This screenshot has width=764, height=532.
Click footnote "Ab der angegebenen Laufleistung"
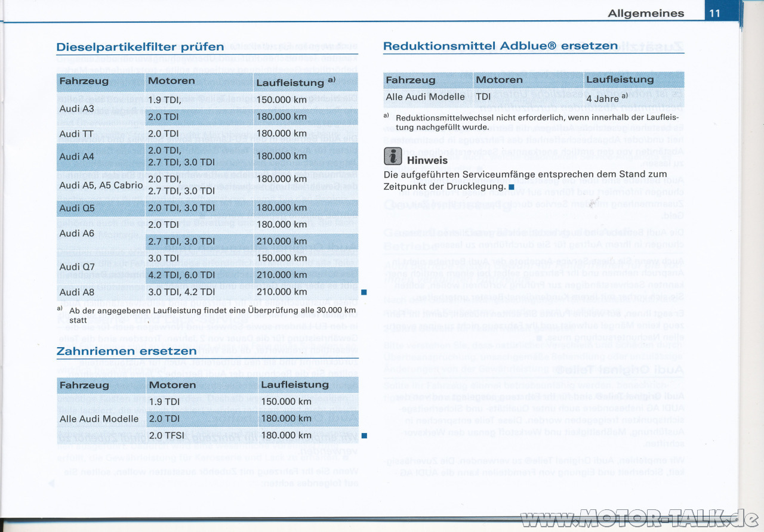212,315
